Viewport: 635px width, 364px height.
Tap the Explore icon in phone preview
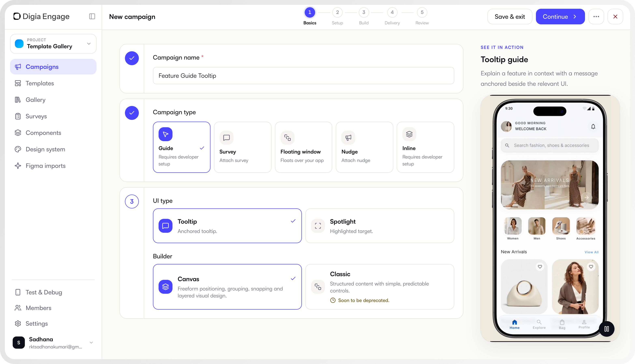pyautogui.click(x=539, y=324)
